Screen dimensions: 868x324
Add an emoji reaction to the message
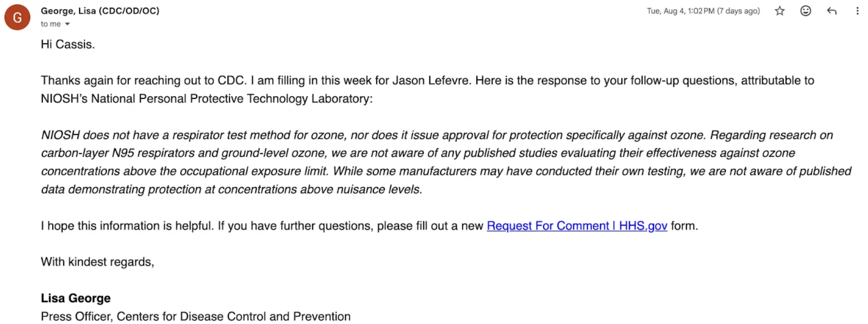(805, 11)
